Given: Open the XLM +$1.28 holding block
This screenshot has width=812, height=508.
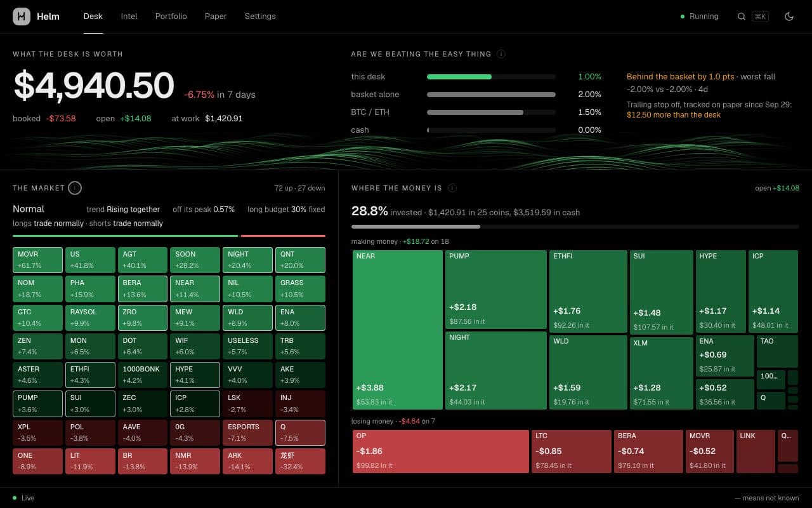Looking at the screenshot, I should (662, 373).
